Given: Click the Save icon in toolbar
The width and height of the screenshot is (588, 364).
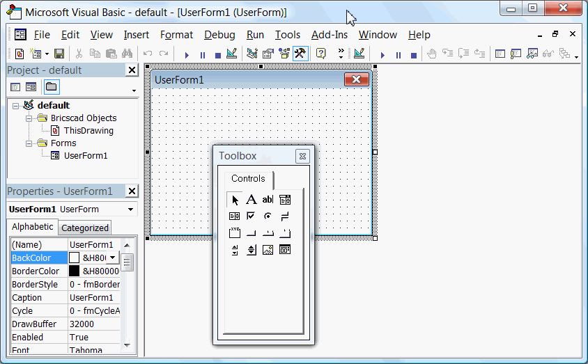Looking at the screenshot, I should pyautogui.click(x=59, y=54).
